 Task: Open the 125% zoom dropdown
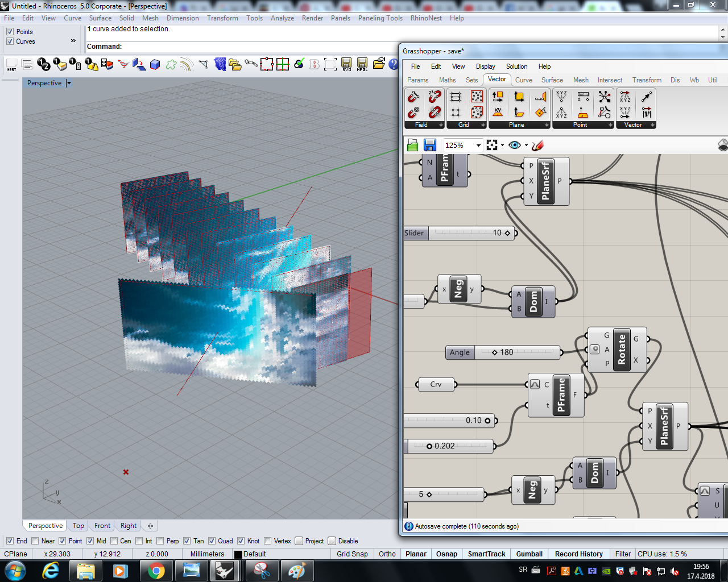coord(478,145)
